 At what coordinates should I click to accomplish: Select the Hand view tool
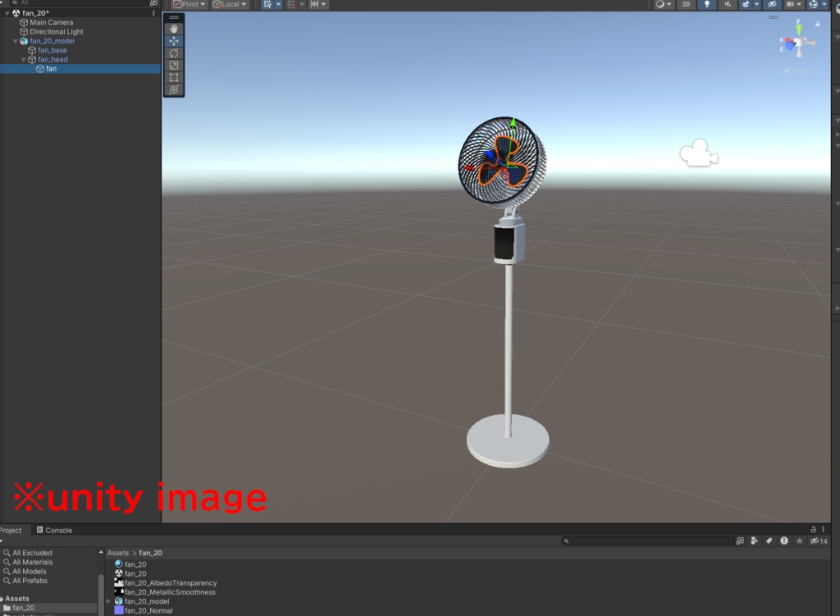click(x=174, y=29)
